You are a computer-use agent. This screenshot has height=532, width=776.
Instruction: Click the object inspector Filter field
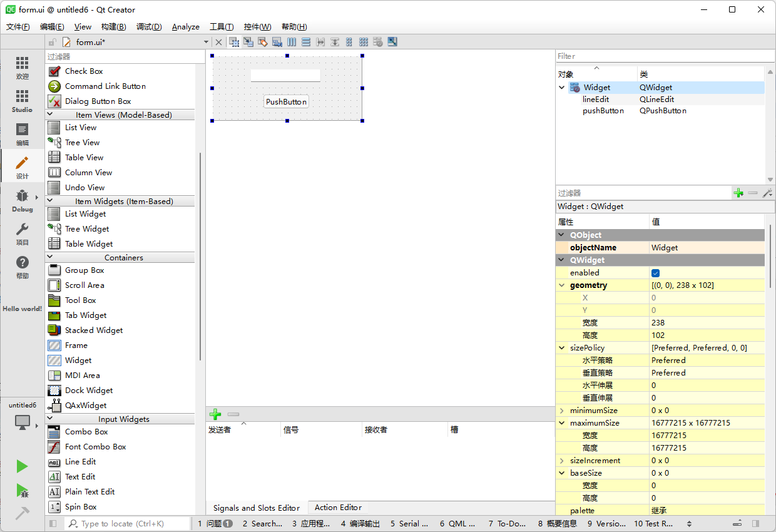pyautogui.click(x=665, y=56)
